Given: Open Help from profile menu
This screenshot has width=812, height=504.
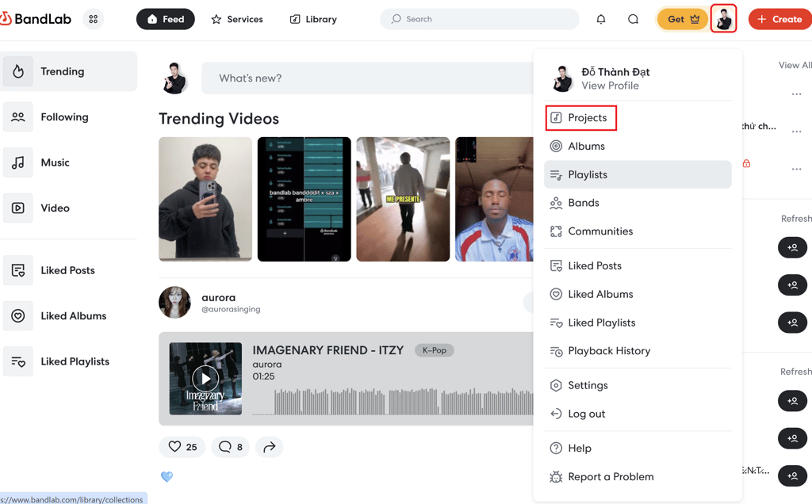Looking at the screenshot, I should click(638, 448).
